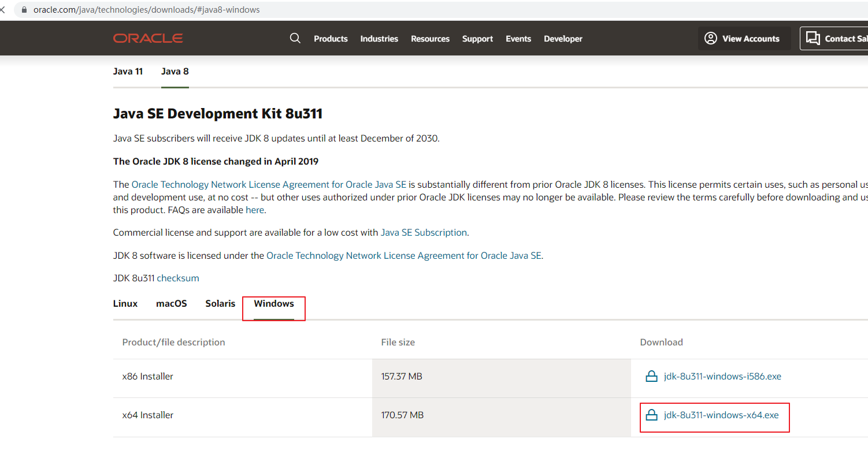
Task: Download jdk-8u311-windows-x64.exe
Action: (x=721, y=415)
